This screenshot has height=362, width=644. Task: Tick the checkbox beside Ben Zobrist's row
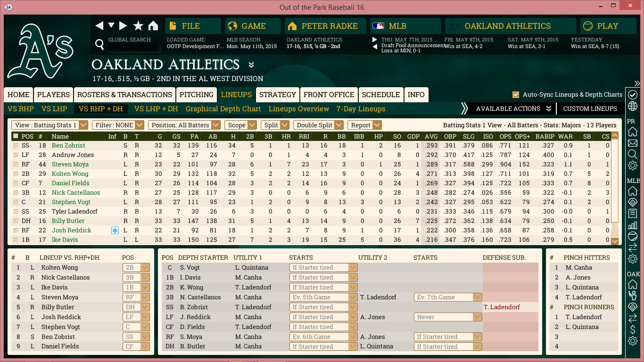(x=16, y=146)
